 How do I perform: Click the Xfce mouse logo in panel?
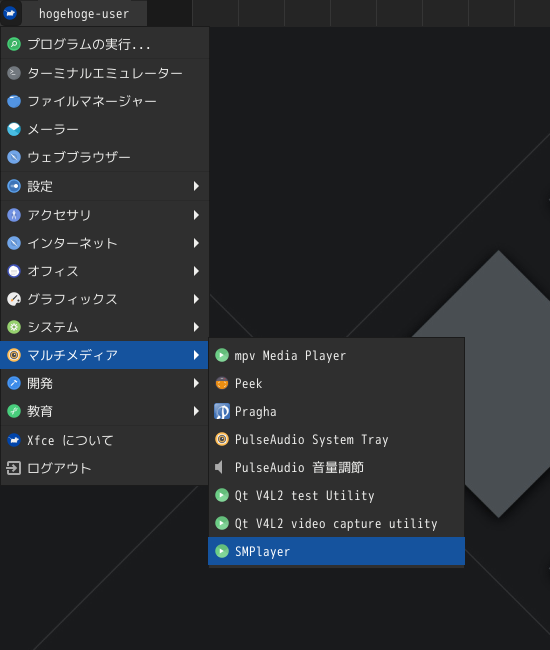click(x=10, y=13)
